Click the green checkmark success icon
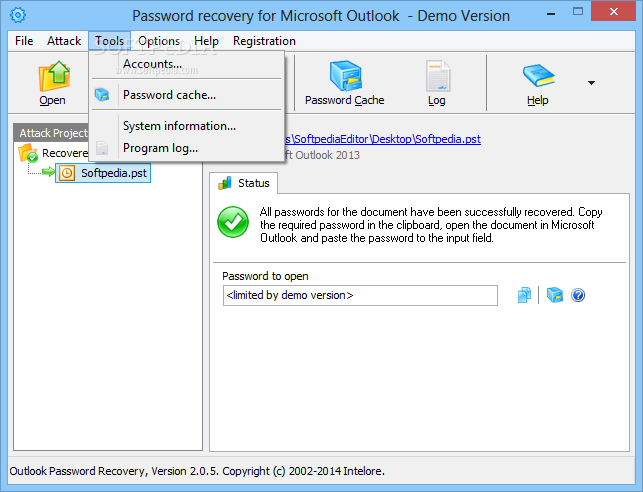 click(233, 222)
